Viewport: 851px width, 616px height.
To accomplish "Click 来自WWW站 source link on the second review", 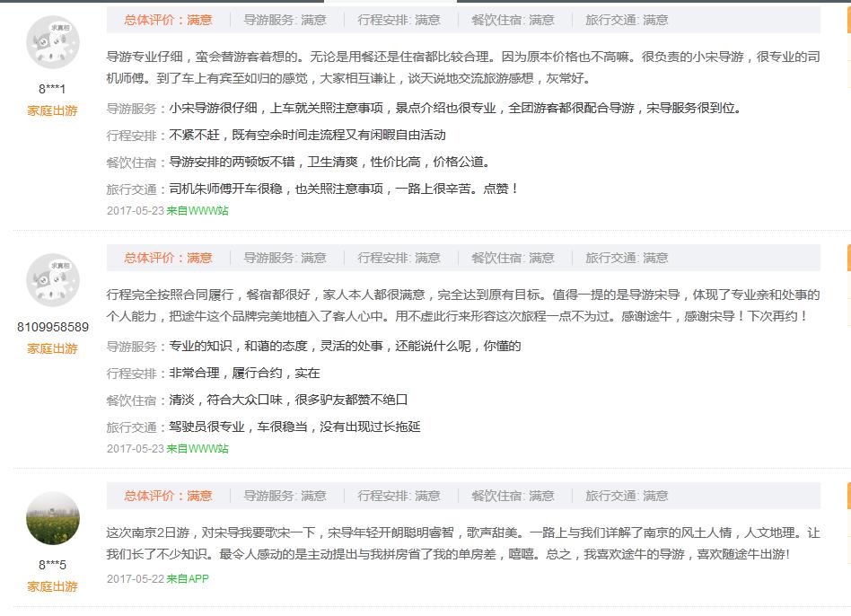I will [x=198, y=449].
